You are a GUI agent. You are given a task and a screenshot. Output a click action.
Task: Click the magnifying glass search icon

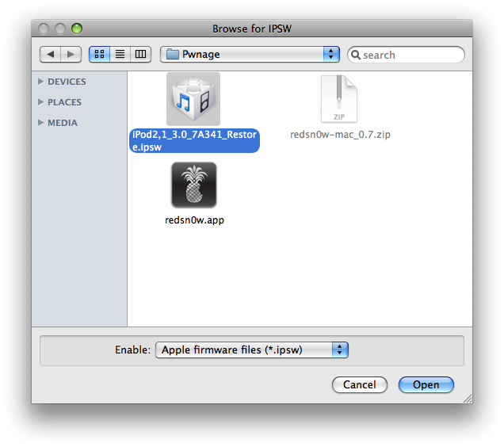[x=357, y=55]
